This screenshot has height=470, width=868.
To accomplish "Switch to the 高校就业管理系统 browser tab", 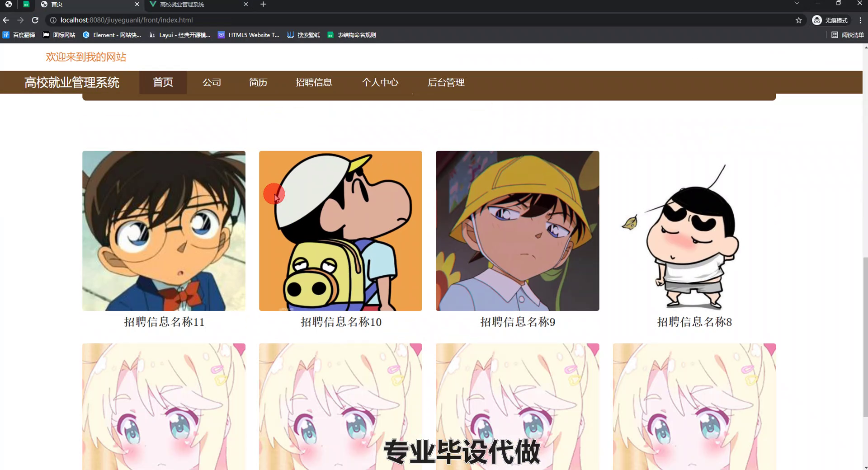I will (198, 4).
